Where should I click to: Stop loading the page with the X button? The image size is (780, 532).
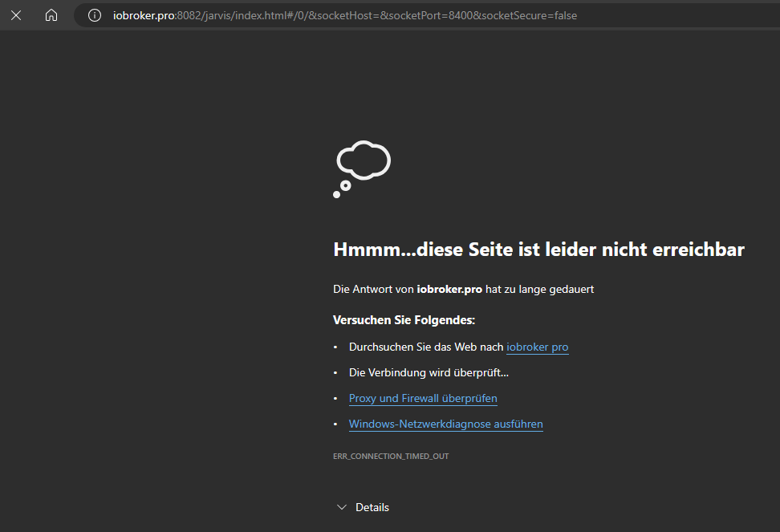coord(16,15)
